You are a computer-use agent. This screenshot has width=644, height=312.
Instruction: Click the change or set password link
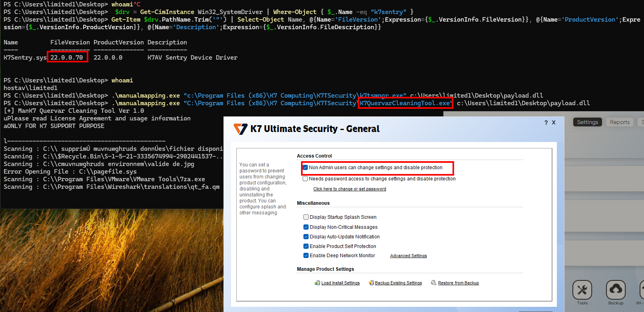coord(349,189)
